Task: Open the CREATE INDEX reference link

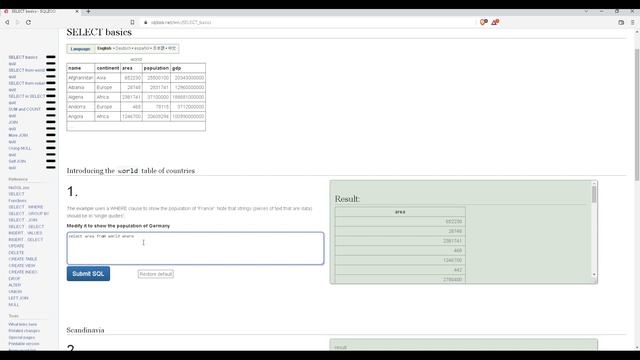Action: 23,272
